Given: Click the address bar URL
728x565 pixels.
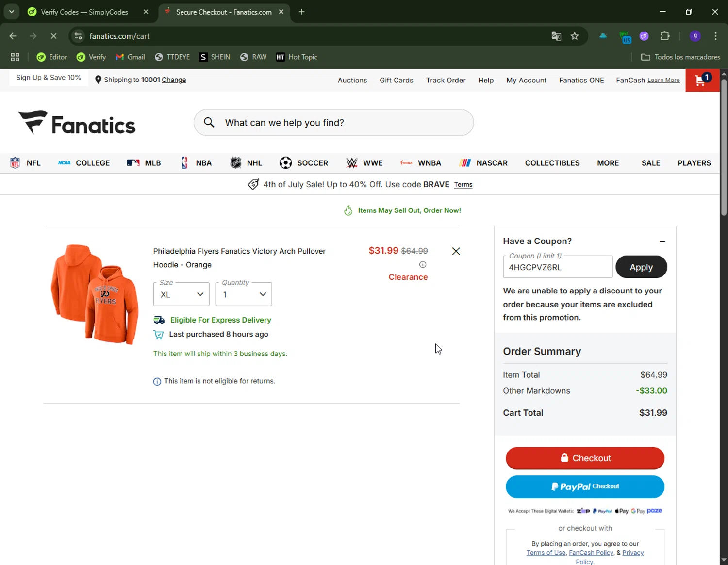Looking at the screenshot, I should [119, 36].
